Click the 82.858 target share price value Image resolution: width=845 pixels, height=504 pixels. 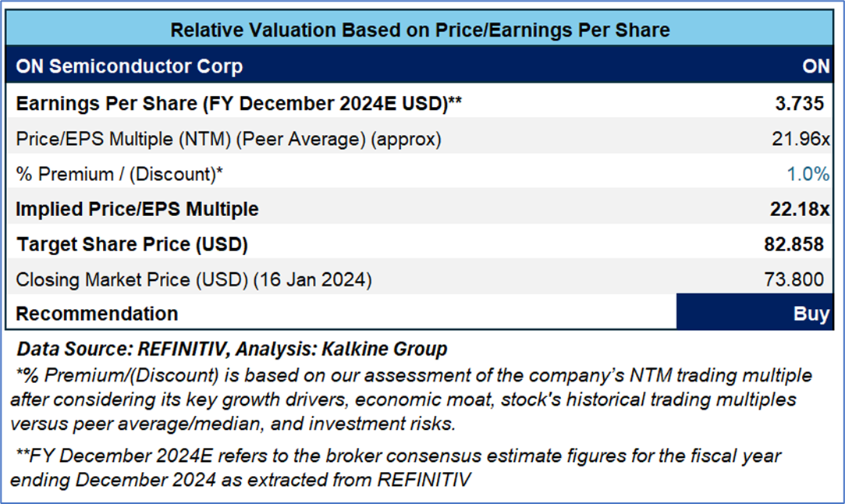(x=794, y=244)
